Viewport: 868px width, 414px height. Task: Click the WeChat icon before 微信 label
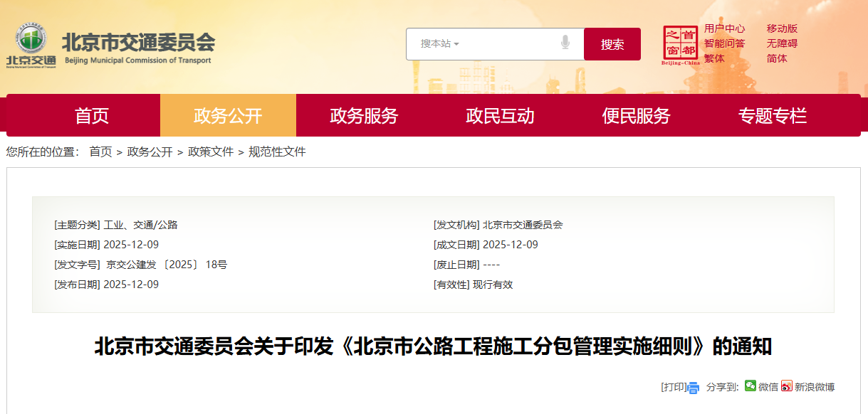pos(750,386)
